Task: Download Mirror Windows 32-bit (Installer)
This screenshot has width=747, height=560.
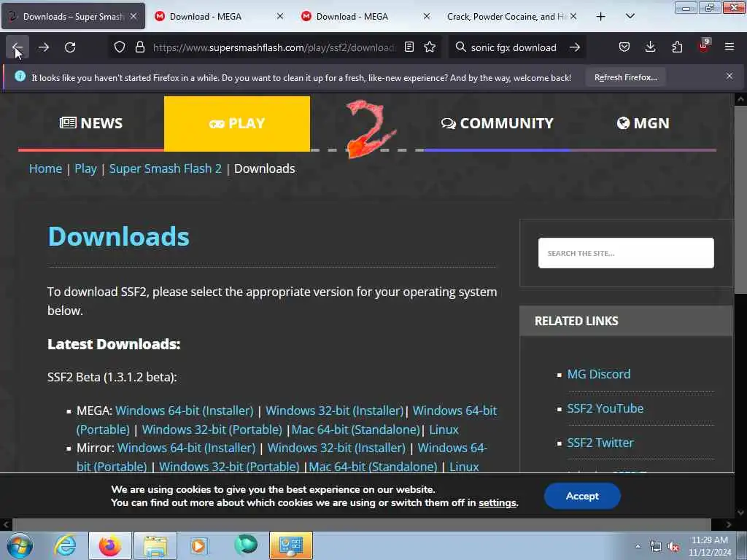Action: tap(336, 448)
